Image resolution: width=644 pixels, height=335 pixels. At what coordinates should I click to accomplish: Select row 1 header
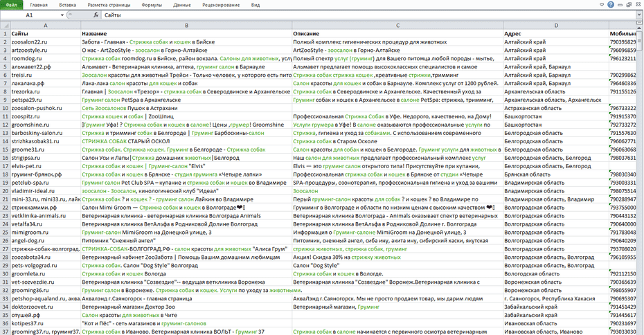(x=6, y=34)
